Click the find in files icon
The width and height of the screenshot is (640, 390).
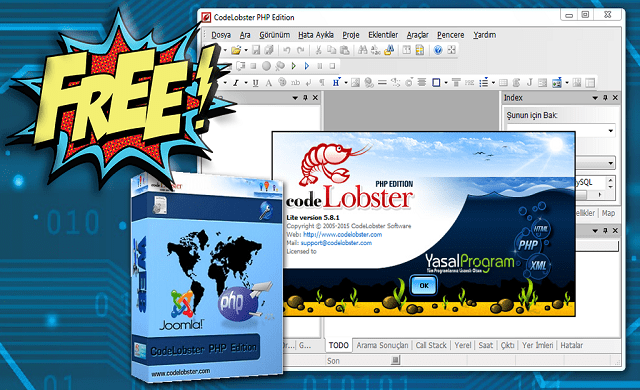pyautogui.click(x=389, y=50)
